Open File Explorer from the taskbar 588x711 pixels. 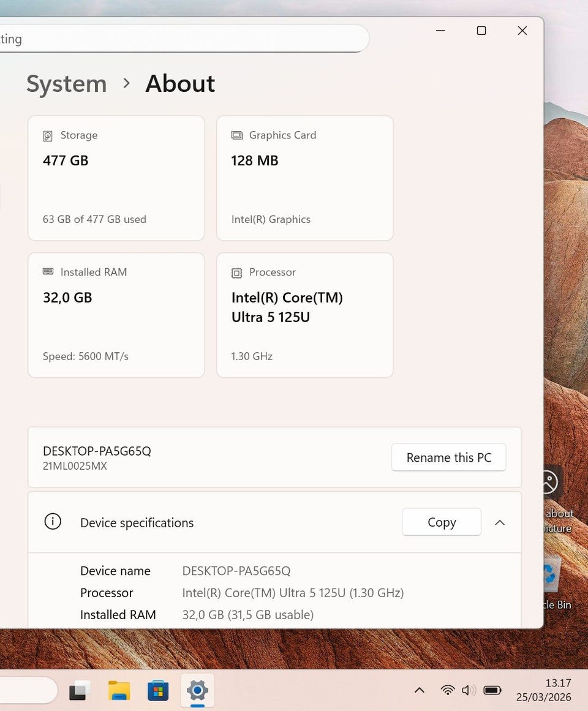click(x=119, y=691)
